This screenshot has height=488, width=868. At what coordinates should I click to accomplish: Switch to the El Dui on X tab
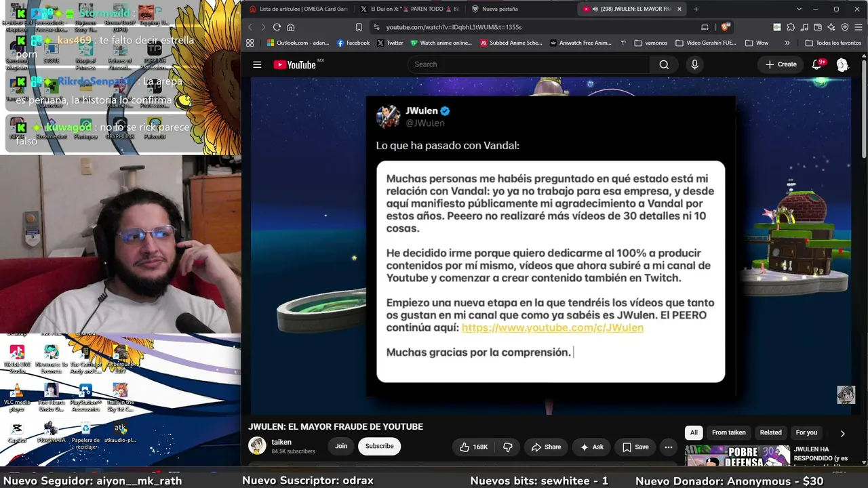(410, 9)
